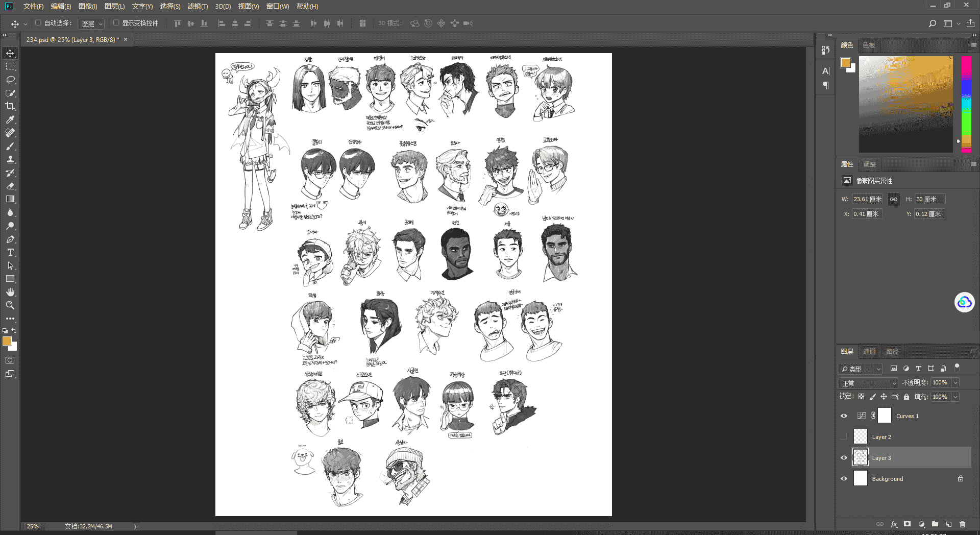This screenshot has width=980, height=535.
Task: Switch to the 通道 tab
Action: (869, 352)
